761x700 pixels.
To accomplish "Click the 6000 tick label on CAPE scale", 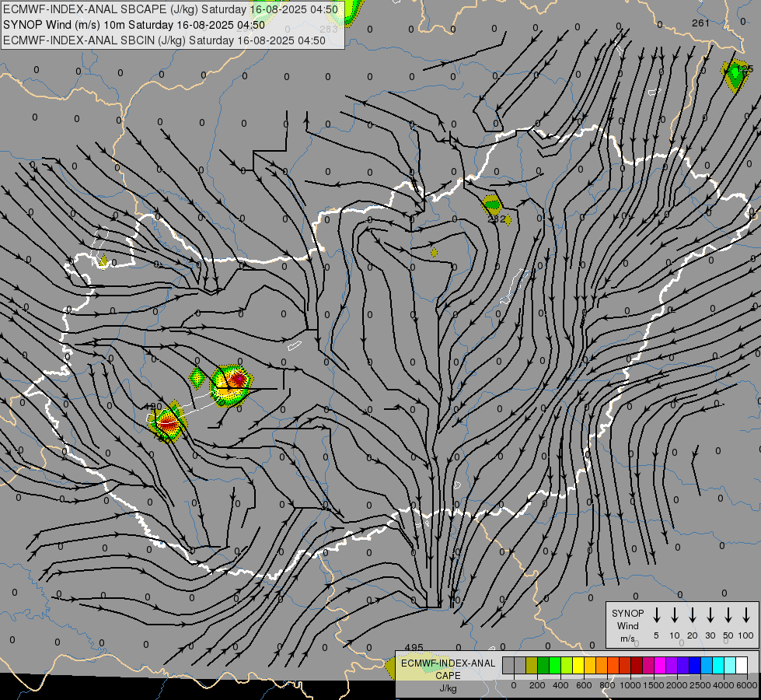I will [747, 685].
